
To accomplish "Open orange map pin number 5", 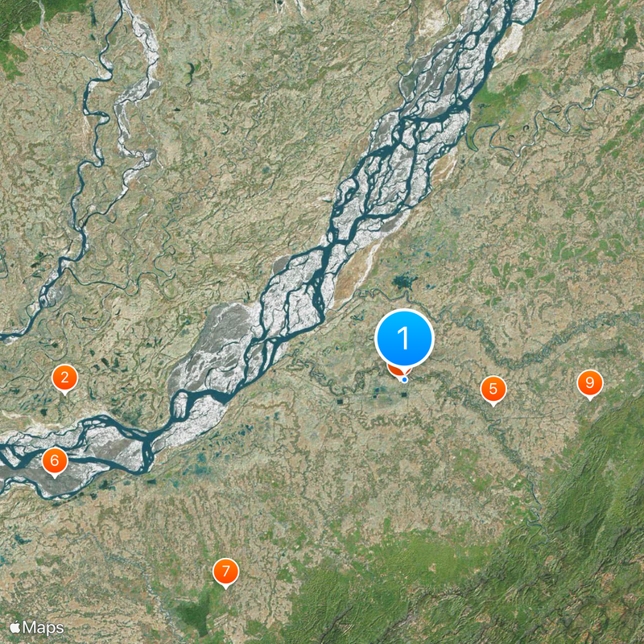I will (x=493, y=390).
